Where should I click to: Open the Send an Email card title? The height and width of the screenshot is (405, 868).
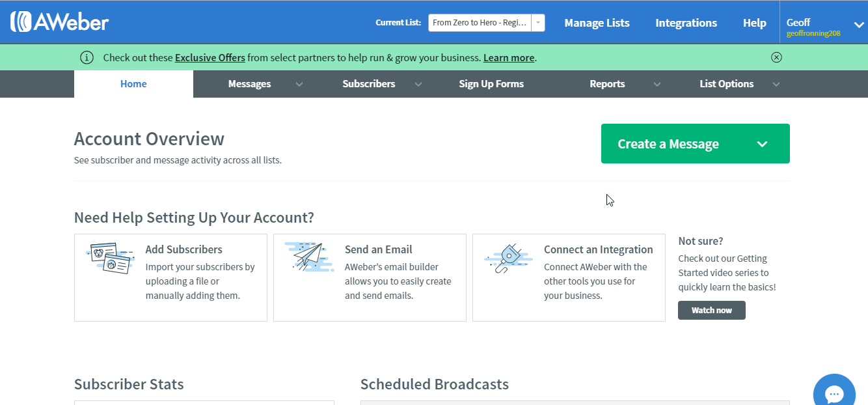tap(379, 249)
